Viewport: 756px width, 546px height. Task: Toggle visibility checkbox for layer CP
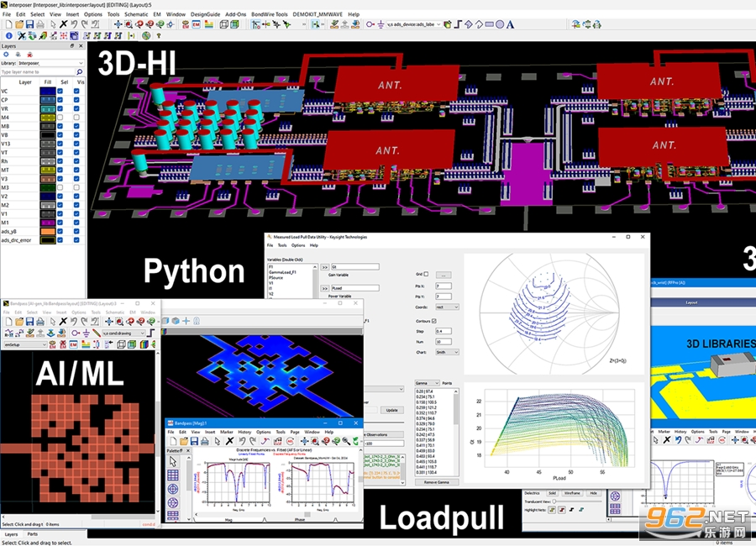[x=76, y=100]
